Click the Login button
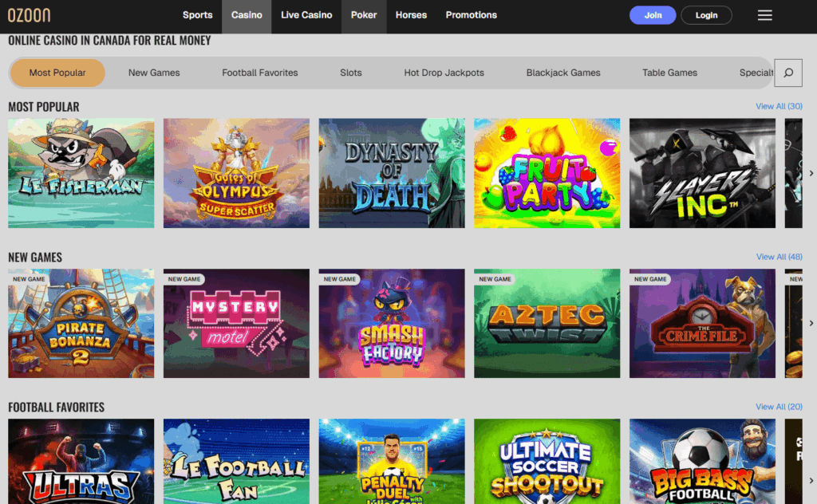This screenshot has height=504, width=817. click(706, 15)
